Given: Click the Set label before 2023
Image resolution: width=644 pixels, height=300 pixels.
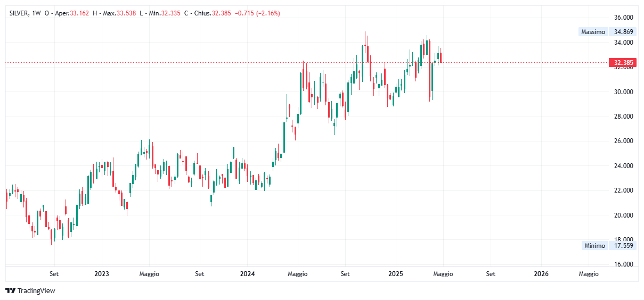Looking at the screenshot, I should pyautogui.click(x=54, y=274).
